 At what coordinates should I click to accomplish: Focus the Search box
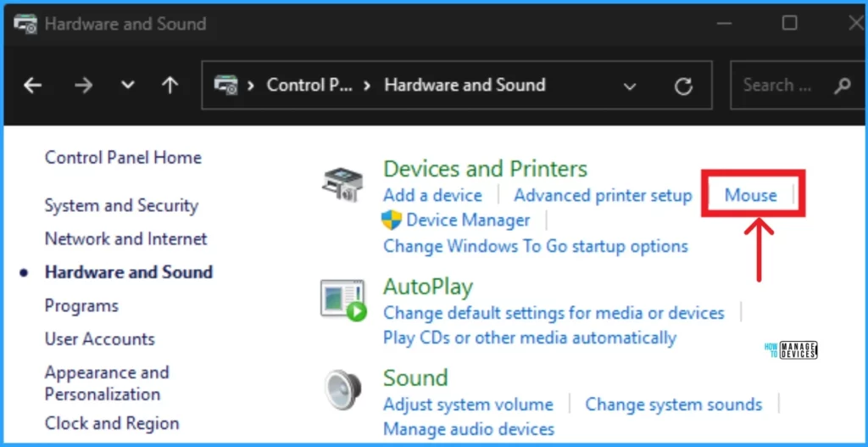pyautogui.click(x=798, y=86)
